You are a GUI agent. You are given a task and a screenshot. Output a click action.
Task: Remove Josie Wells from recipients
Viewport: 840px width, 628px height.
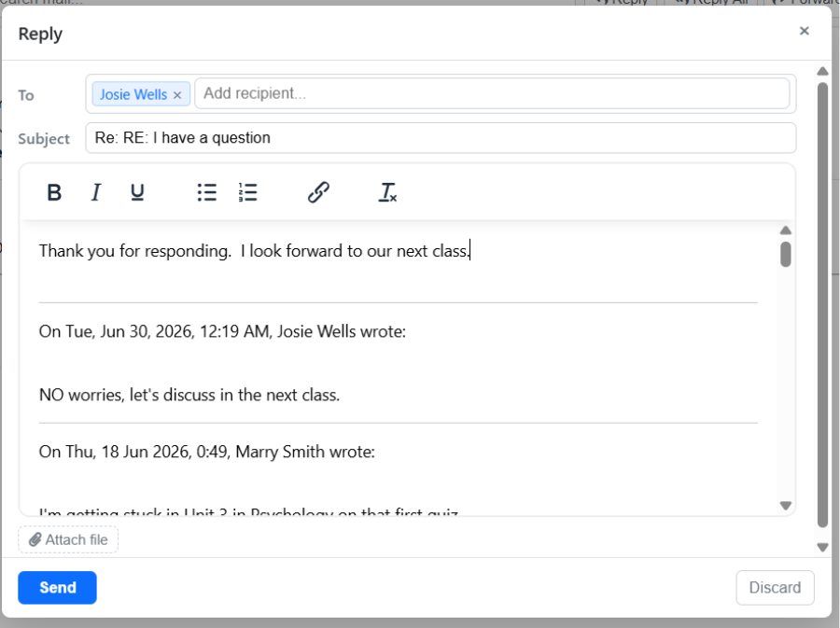coord(177,95)
